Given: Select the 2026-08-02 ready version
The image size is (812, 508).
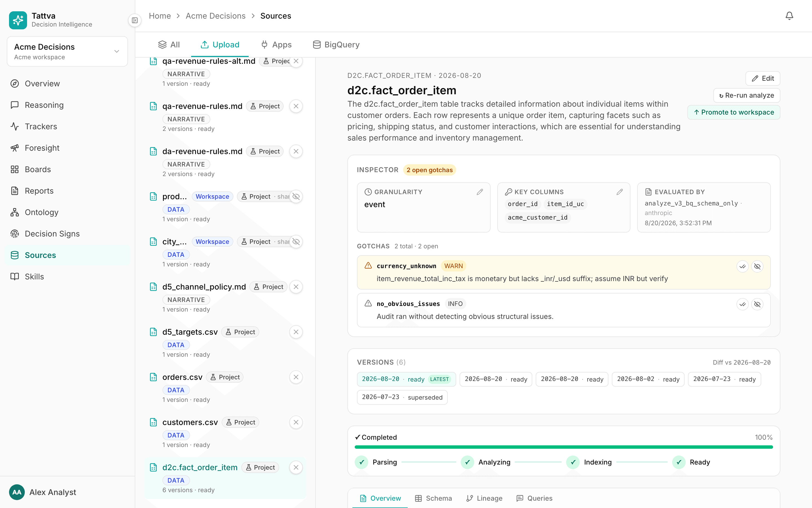Looking at the screenshot, I should 648,379.
